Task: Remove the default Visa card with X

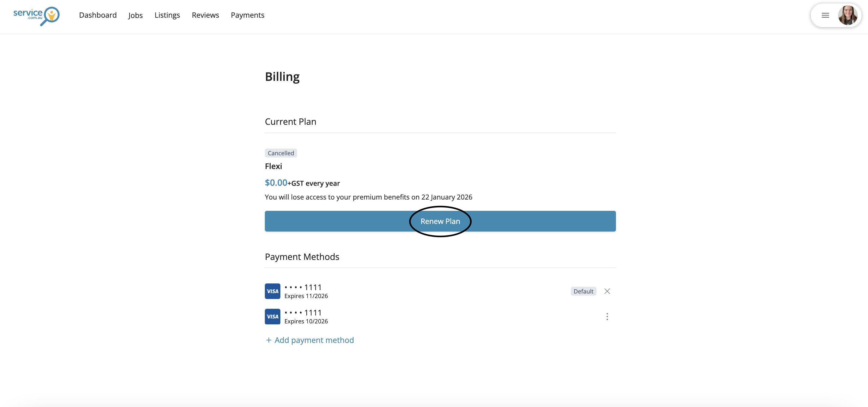Action: 607,291
